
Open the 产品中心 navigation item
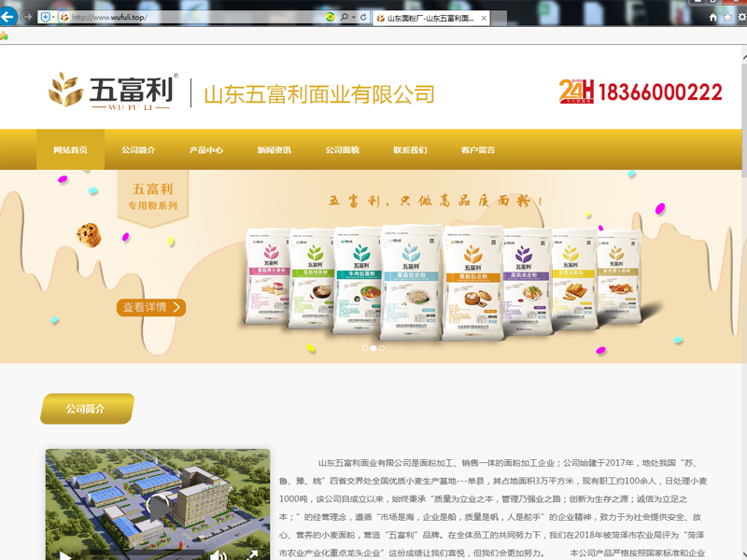point(206,150)
